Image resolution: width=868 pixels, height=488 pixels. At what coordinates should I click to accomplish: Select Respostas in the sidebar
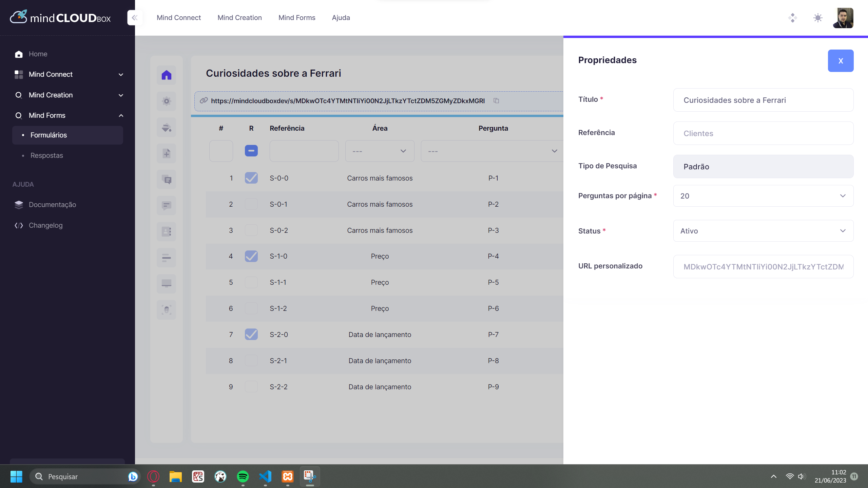tap(47, 155)
